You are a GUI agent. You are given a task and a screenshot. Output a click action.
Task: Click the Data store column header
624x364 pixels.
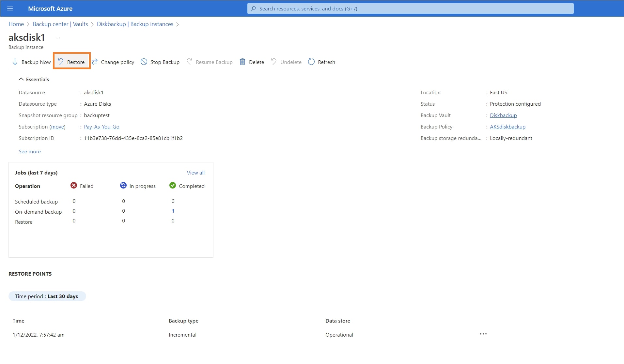click(x=338, y=321)
